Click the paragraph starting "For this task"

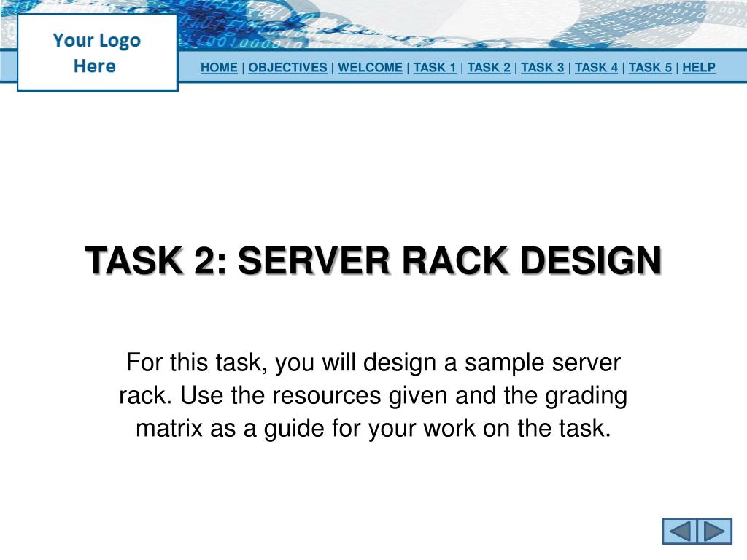[373, 394]
